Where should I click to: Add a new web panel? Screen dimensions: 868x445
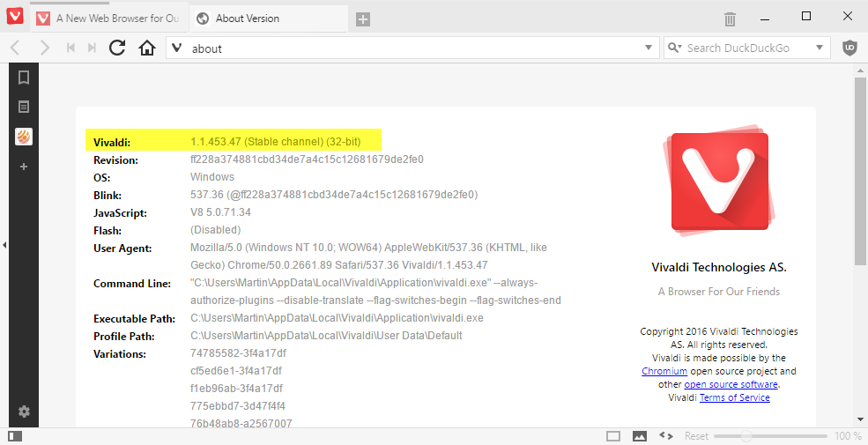pyautogui.click(x=24, y=167)
